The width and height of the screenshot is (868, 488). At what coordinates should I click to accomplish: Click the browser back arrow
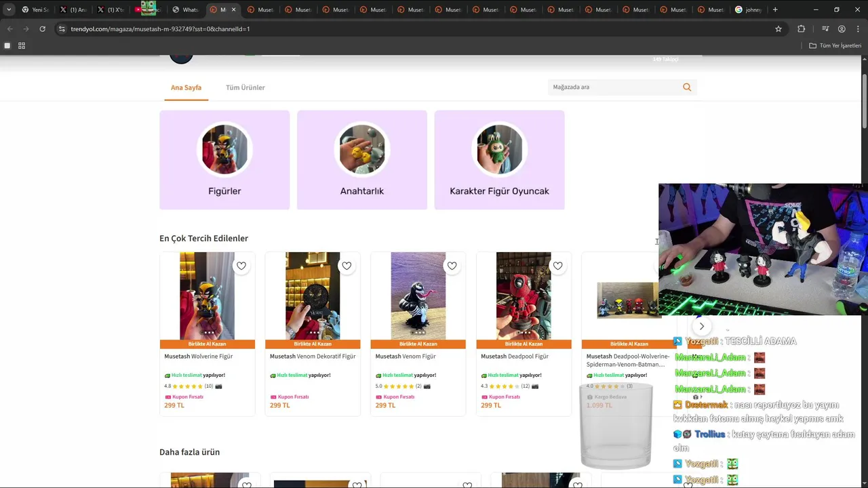point(9,29)
